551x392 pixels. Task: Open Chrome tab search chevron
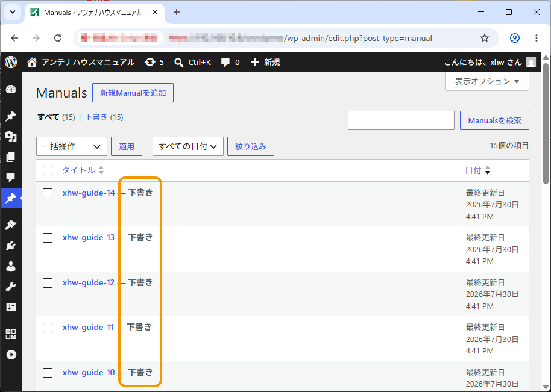coord(13,12)
